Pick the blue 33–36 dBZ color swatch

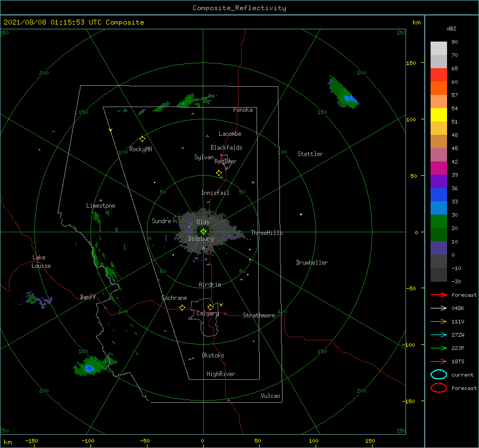pyautogui.click(x=439, y=194)
